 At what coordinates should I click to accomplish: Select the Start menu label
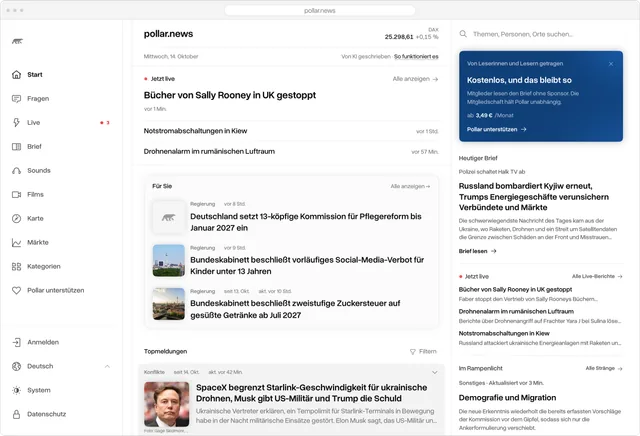pos(35,75)
